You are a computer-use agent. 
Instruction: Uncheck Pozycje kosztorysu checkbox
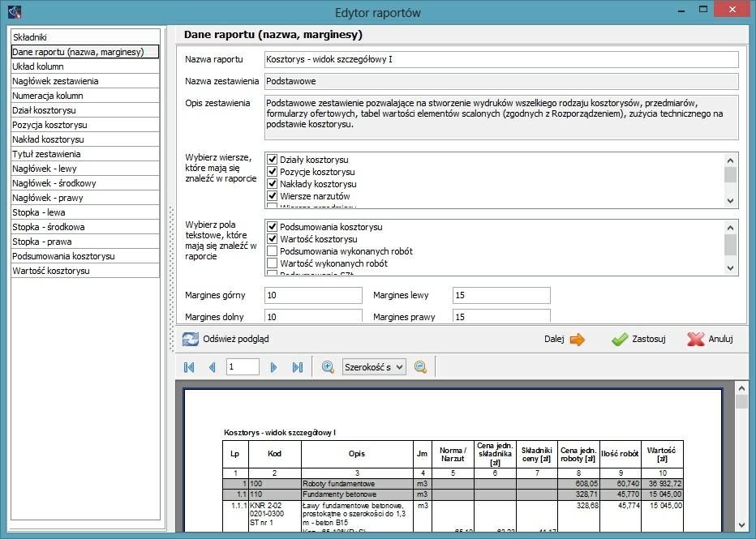[x=273, y=172]
